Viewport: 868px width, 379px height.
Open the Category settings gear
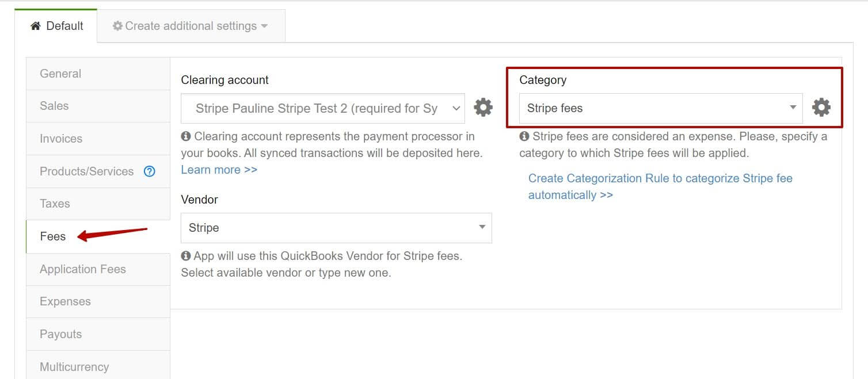[x=821, y=107]
